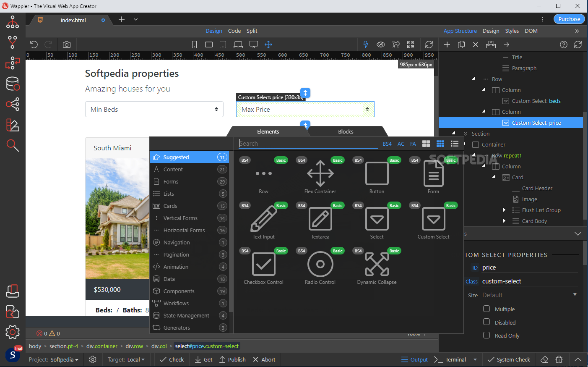Tick the Read Only checkbox
The height and width of the screenshot is (367, 588).
487,335
